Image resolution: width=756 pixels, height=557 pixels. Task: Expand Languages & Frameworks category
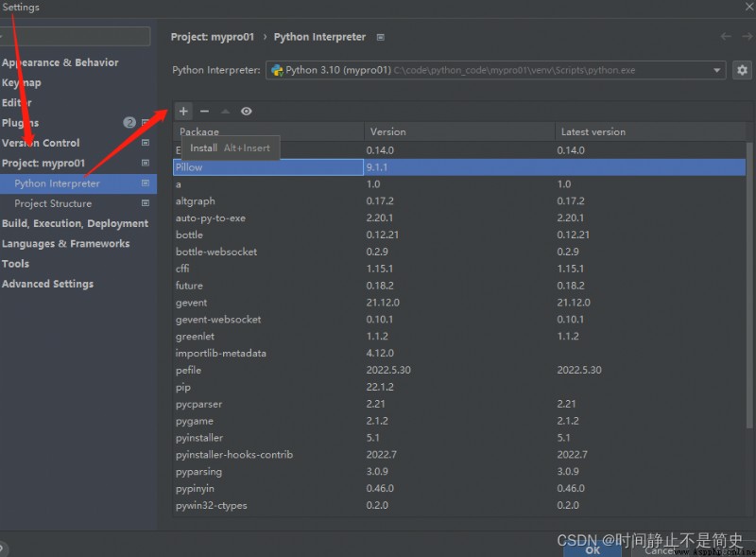click(x=65, y=244)
